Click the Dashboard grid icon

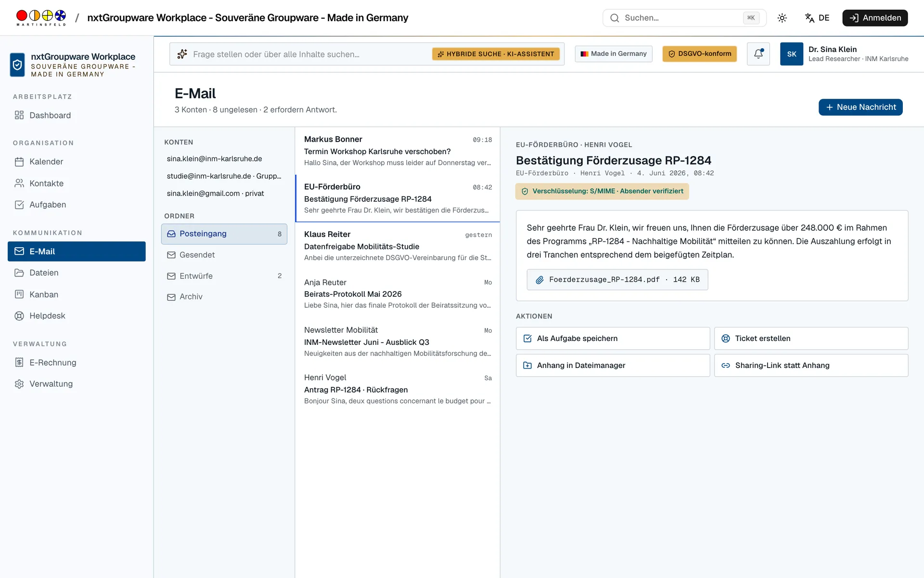pyautogui.click(x=19, y=115)
